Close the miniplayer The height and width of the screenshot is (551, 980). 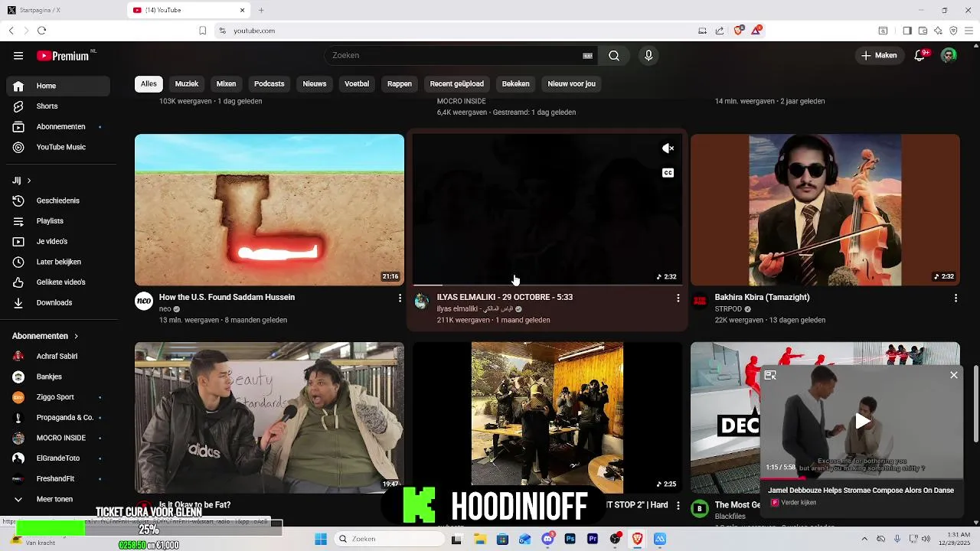click(954, 375)
